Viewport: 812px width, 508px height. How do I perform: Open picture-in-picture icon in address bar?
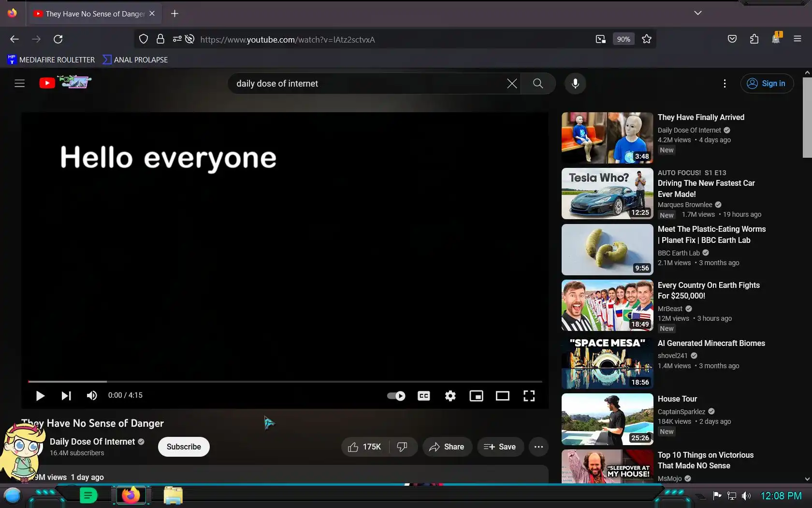pyautogui.click(x=601, y=39)
